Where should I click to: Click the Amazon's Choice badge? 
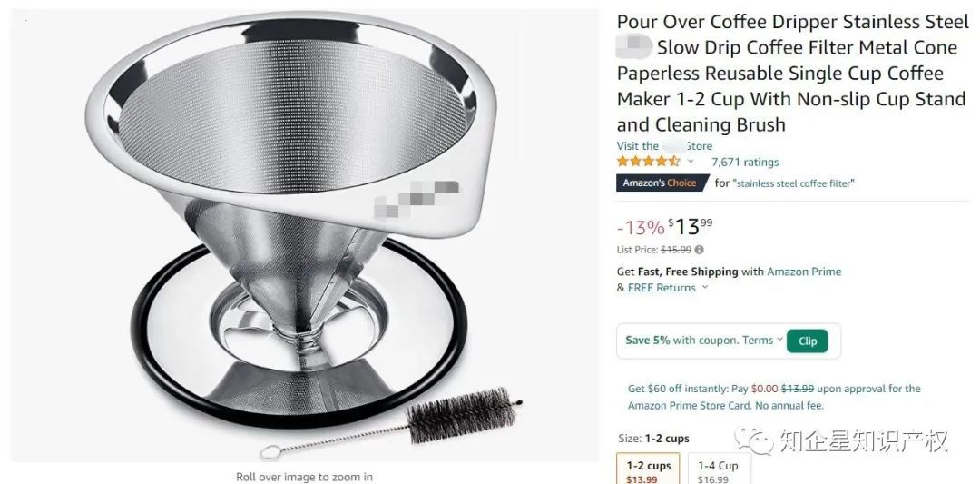[661, 183]
